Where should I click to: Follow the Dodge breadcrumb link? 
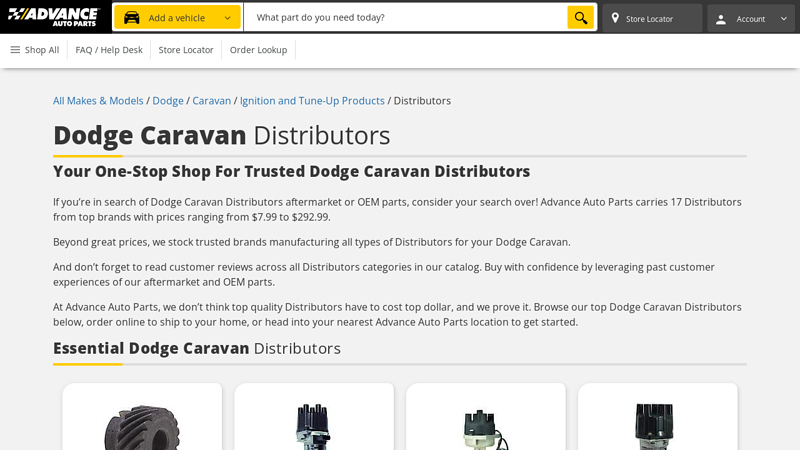[168, 101]
